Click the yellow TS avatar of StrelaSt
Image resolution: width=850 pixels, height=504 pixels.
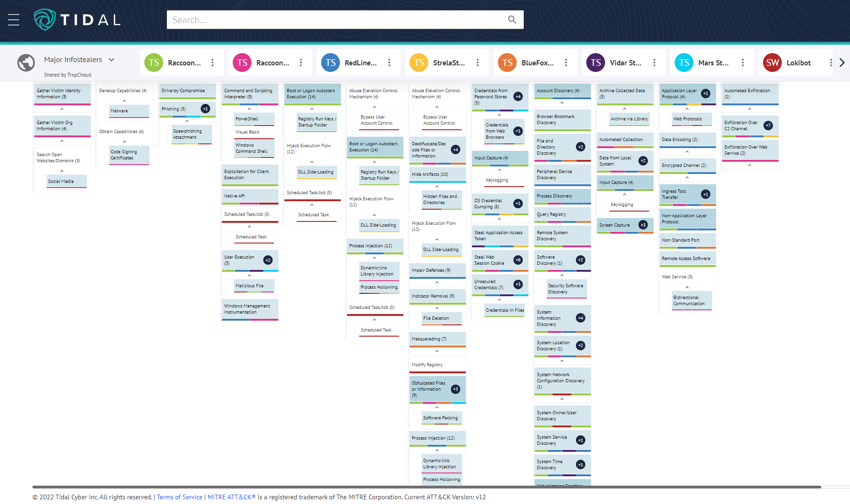pyautogui.click(x=419, y=63)
